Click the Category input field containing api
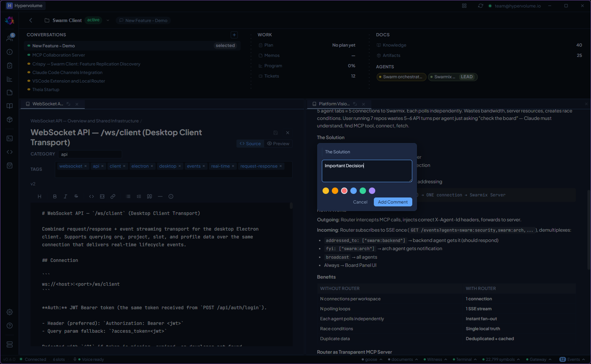The height and width of the screenshot is (364, 591). (x=90, y=154)
